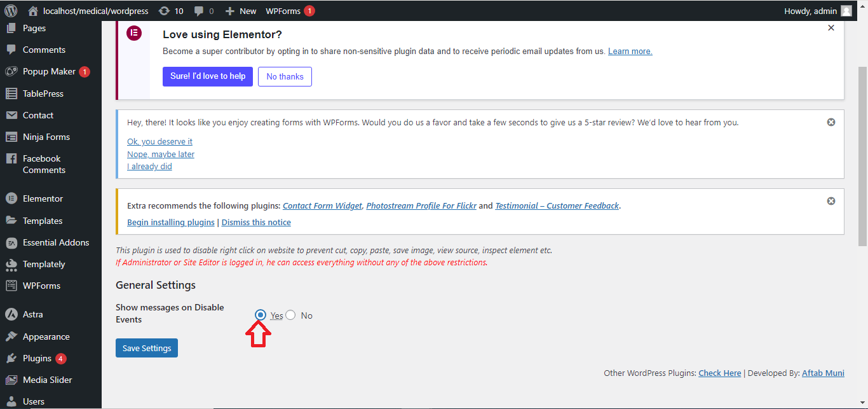Click the TablePress sidebar icon
Viewport: 868px width, 409px height.
coord(11,94)
